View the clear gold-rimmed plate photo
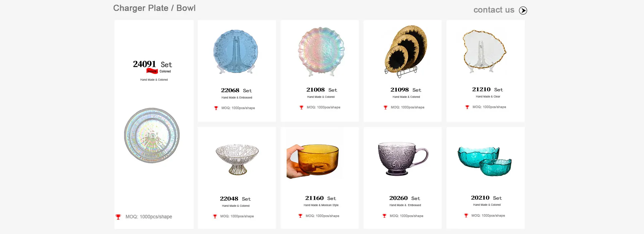The image size is (644, 234). 485,51
